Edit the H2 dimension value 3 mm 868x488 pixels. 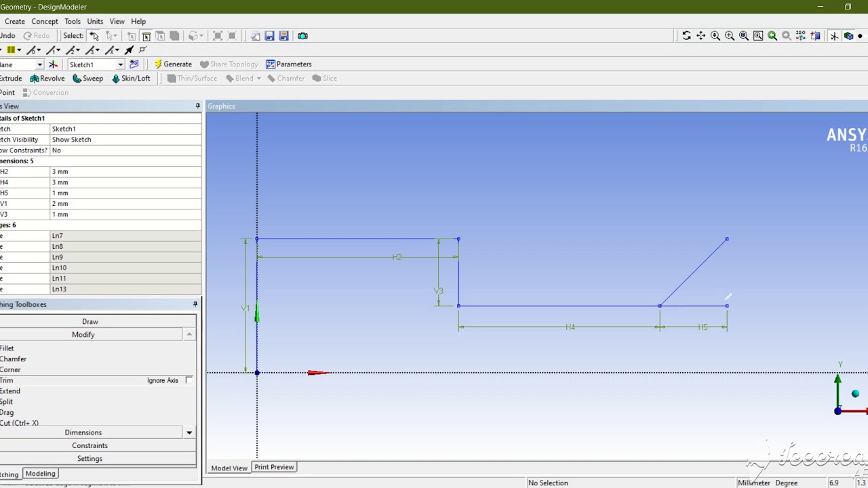coord(125,171)
